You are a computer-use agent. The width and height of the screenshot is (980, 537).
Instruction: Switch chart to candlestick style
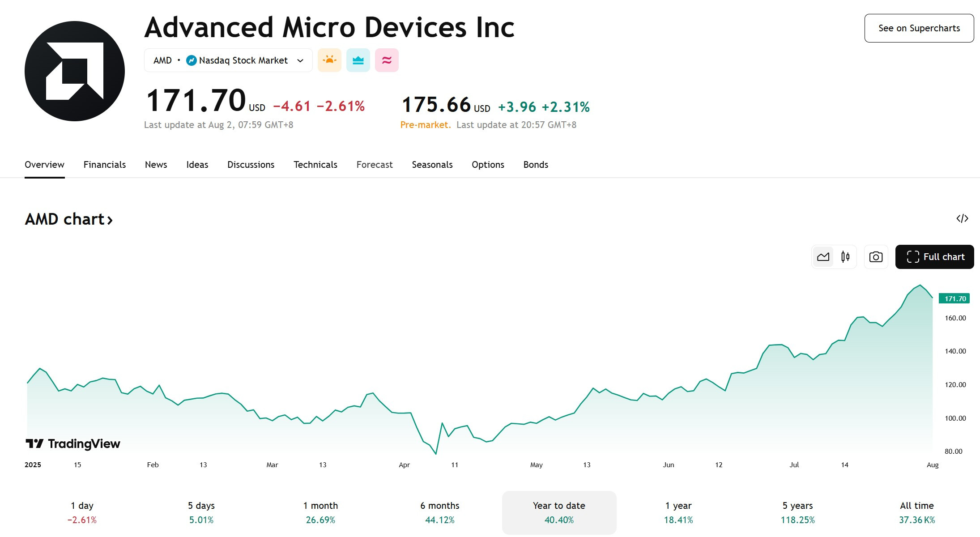[845, 257]
